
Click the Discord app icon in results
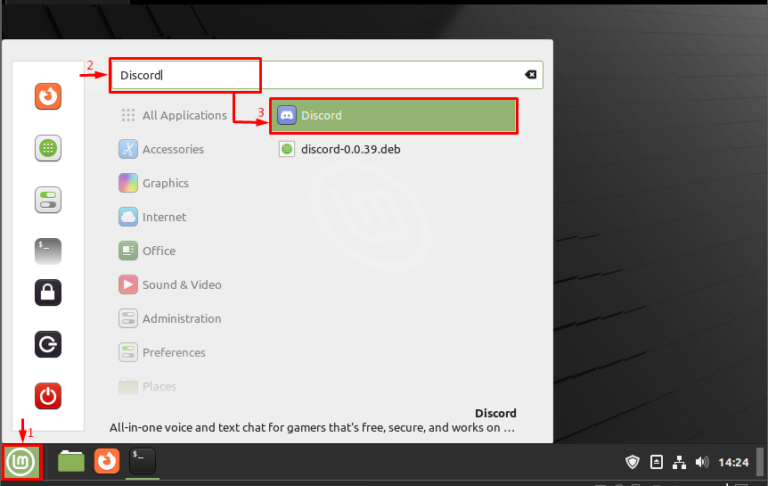[x=287, y=116]
